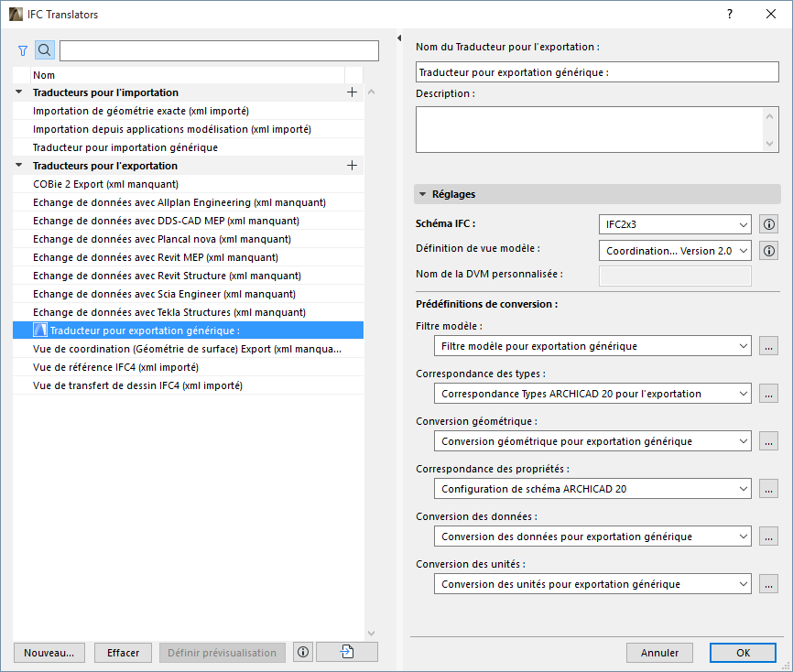Collapse the Traducteurs pour l'importation group
Viewport: 793px width, 672px height.
tap(17, 92)
